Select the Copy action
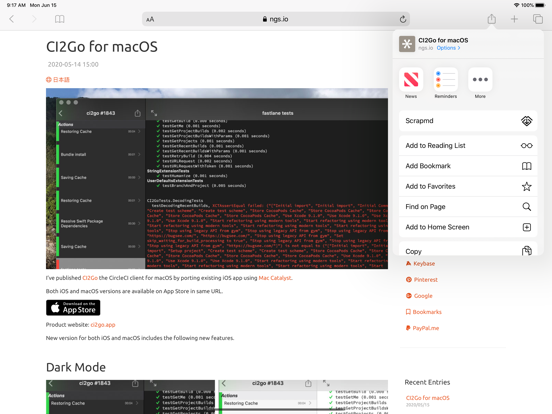552x414 pixels. point(468,249)
